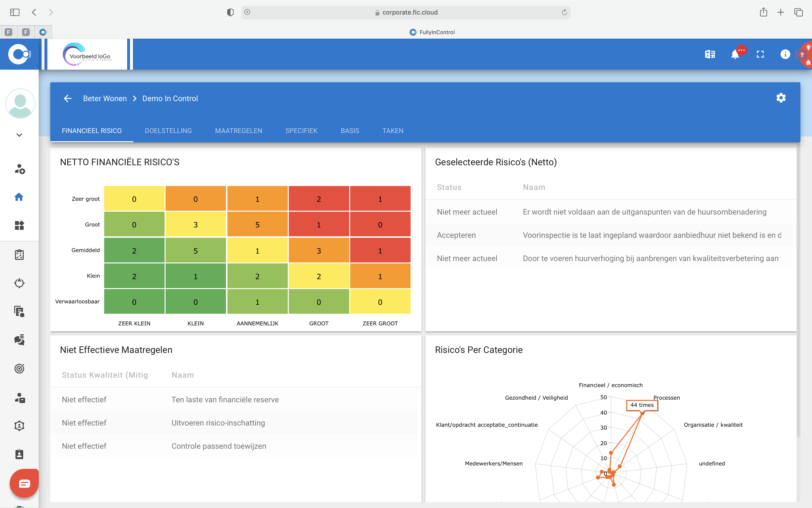Click the FullyInControl logo icon
Image resolution: width=812 pixels, height=508 pixels.
(19, 54)
